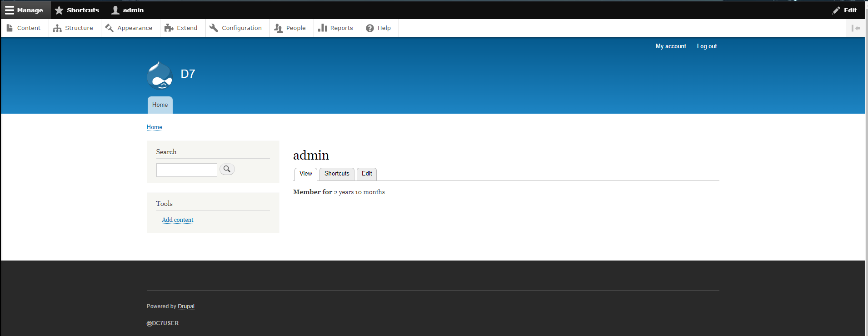The width and height of the screenshot is (868, 336).
Task: Open the Structure admin menu
Action: click(x=73, y=28)
